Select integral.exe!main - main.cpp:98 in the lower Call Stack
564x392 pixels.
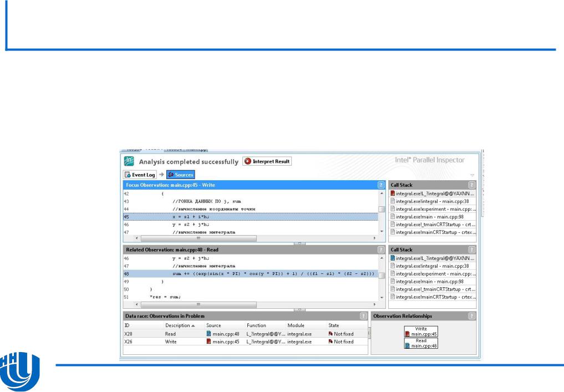coord(433,282)
